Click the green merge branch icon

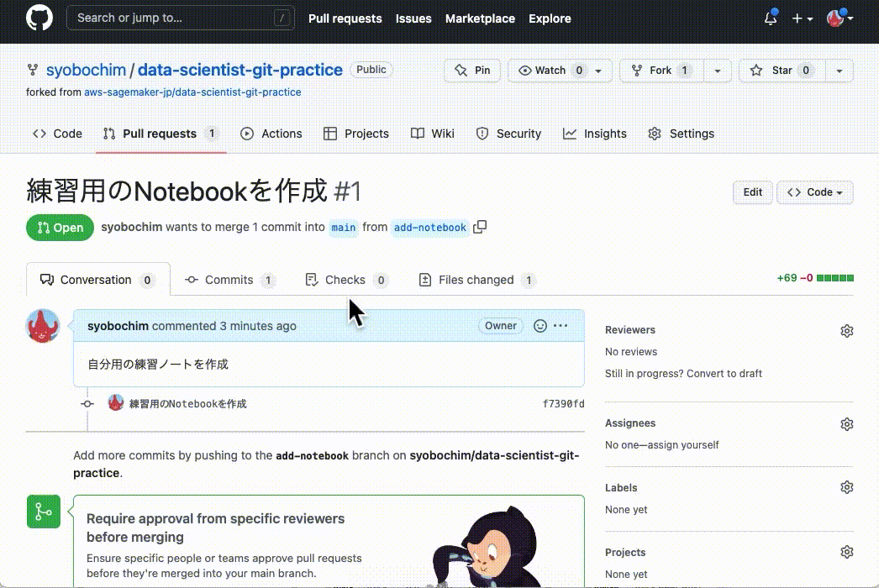tap(43, 512)
